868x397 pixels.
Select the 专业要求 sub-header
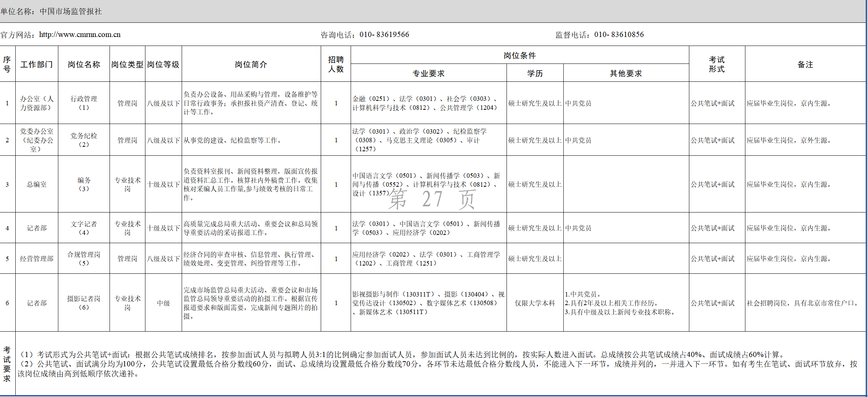pos(428,74)
